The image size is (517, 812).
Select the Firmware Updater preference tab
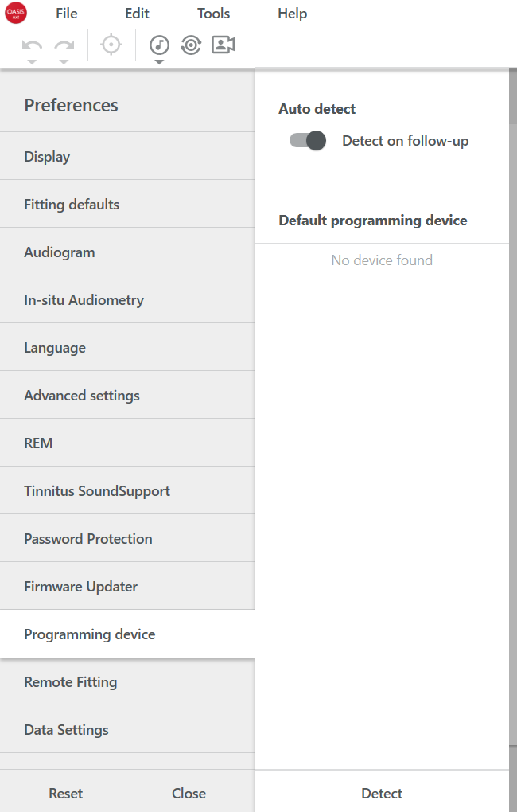point(127,586)
